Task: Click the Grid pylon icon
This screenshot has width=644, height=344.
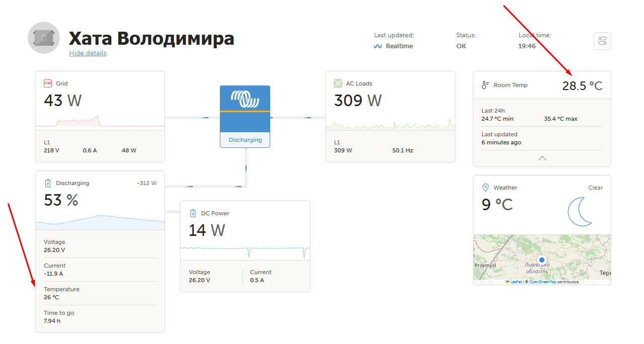Action: [x=48, y=83]
